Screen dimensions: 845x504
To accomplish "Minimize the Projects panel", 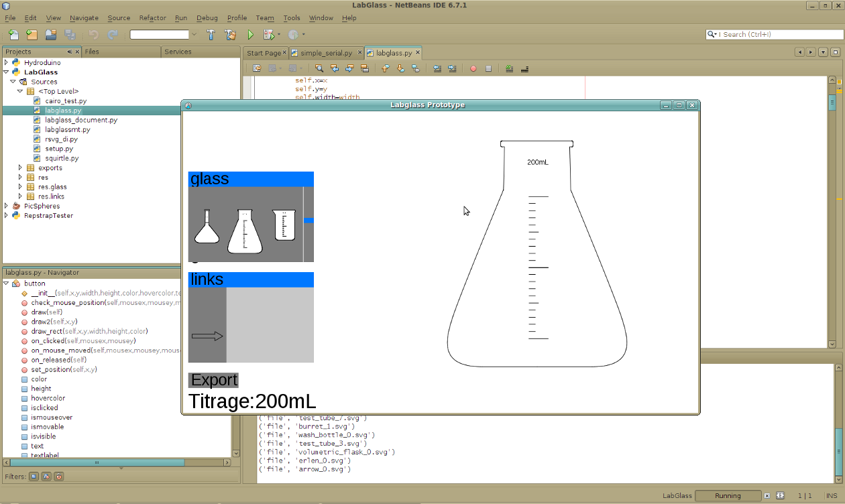I will coord(69,52).
